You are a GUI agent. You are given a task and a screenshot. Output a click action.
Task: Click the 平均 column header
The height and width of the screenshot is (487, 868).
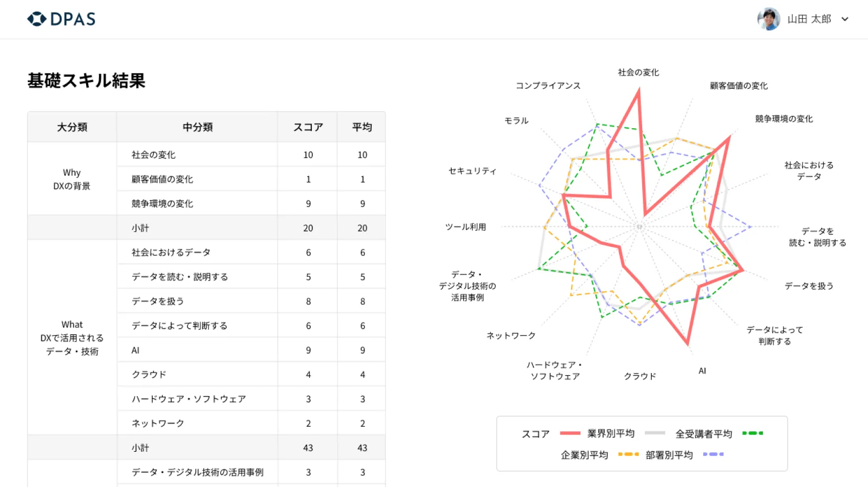[x=361, y=127]
